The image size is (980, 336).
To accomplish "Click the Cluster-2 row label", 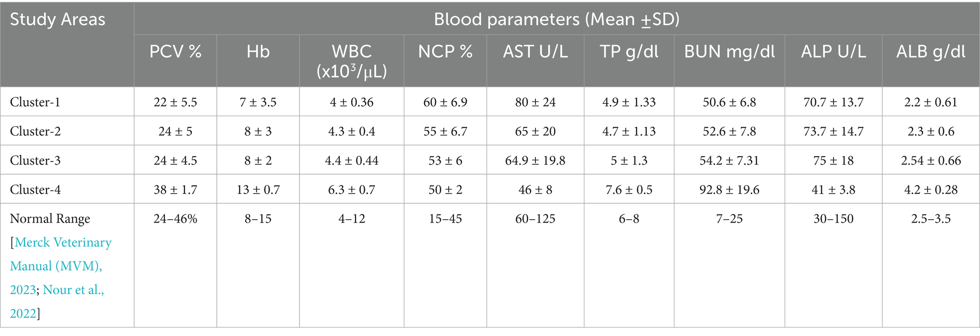I will click(x=35, y=131).
